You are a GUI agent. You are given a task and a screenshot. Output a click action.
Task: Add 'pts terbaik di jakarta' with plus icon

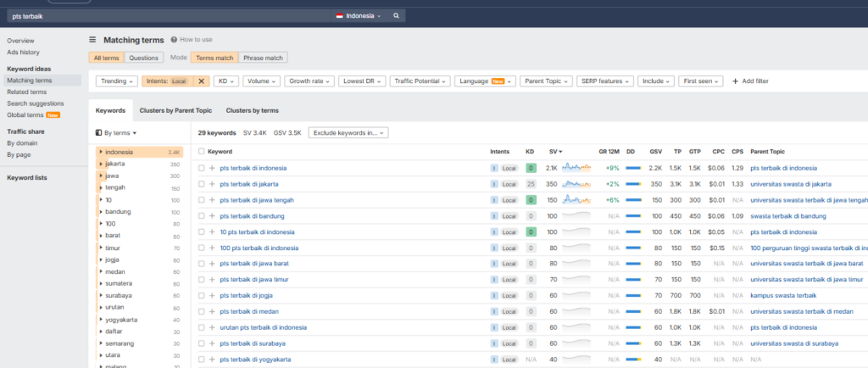(212, 184)
